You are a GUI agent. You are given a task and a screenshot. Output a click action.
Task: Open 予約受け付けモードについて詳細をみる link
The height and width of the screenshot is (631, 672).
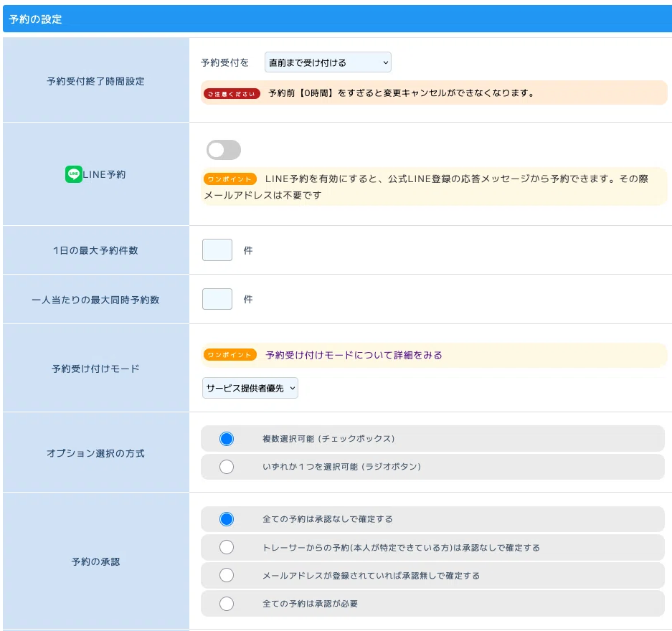pos(354,355)
